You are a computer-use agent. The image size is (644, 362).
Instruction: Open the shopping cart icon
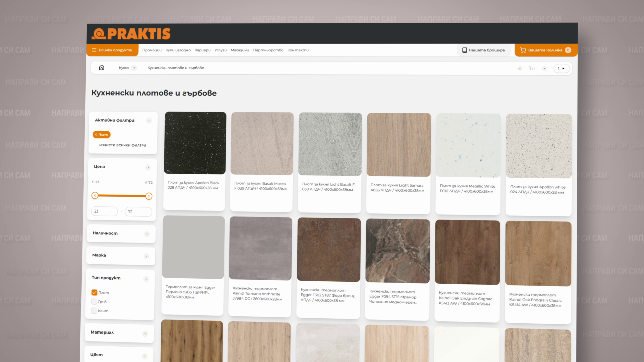pos(523,50)
